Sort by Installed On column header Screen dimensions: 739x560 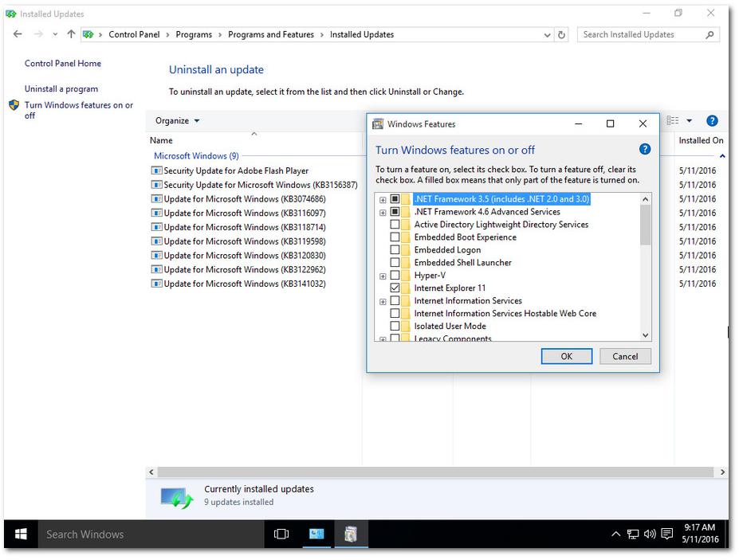(x=701, y=140)
